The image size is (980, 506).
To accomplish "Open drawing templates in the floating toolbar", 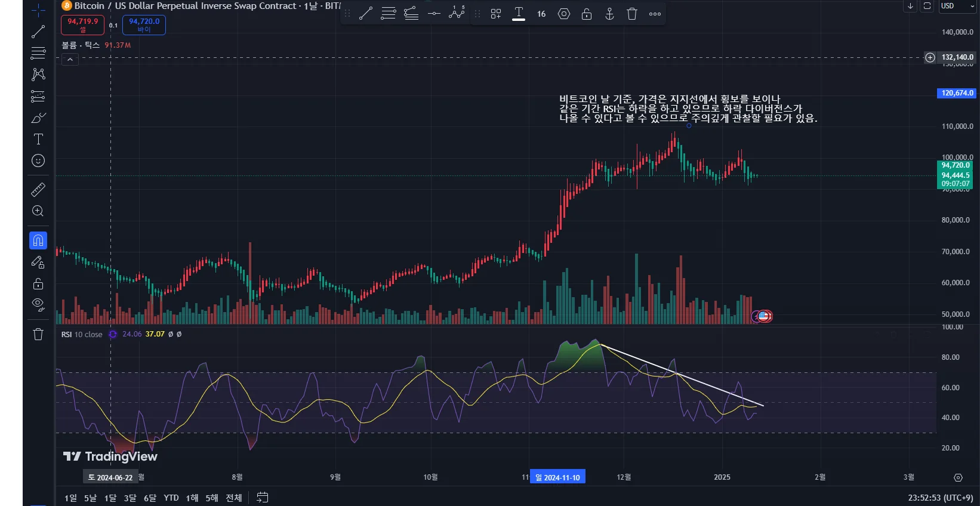I will coord(496,14).
